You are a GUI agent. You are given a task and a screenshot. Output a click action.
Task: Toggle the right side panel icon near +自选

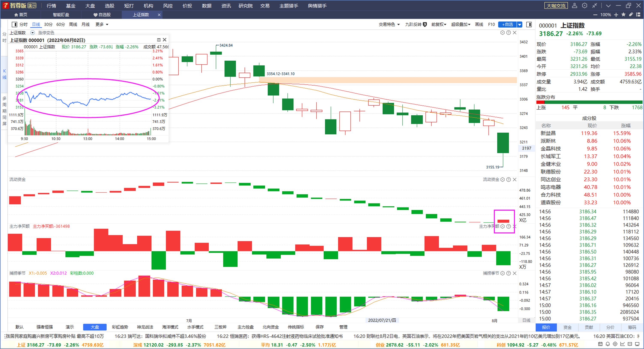click(x=529, y=24)
